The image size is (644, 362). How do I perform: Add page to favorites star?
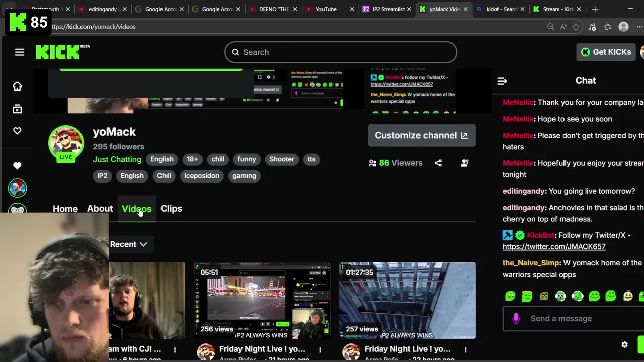[x=576, y=27]
